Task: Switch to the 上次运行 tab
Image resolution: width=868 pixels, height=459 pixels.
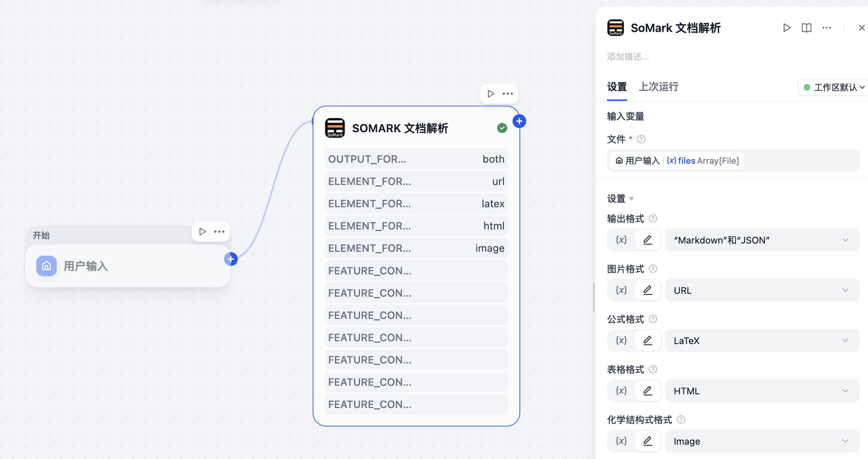Action: [658, 87]
